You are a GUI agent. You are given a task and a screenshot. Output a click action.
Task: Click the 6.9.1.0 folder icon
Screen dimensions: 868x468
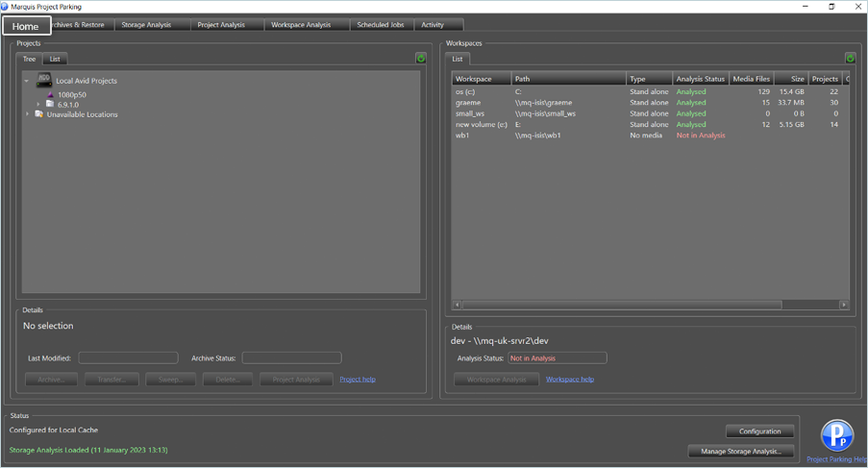tap(50, 105)
